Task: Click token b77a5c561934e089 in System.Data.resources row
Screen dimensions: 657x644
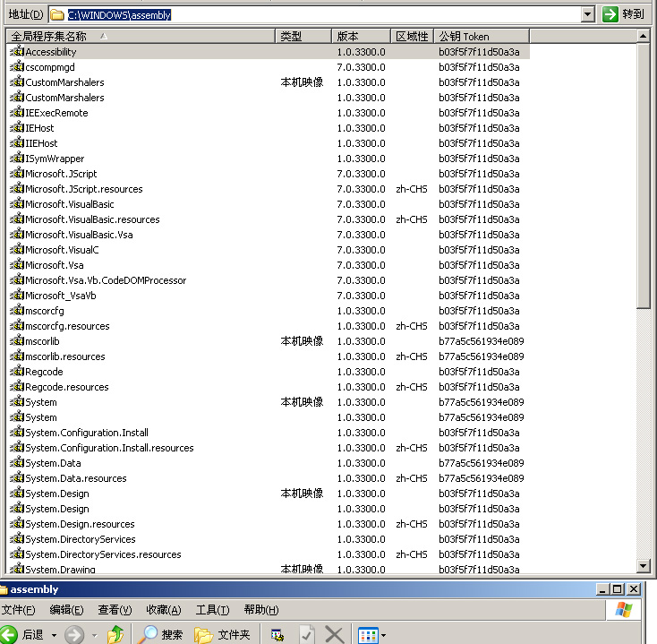Action: click(x=481, y=478)
